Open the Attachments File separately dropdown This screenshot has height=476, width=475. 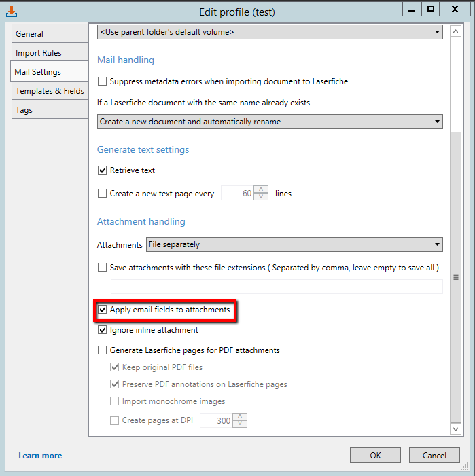pyautogui.click(x=294, y=244)
